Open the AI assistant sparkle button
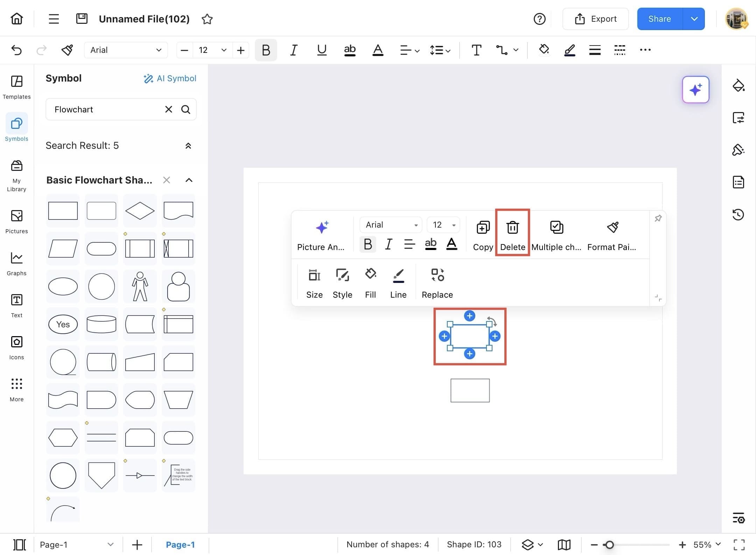756x555 pixels. tap(695, 90)
